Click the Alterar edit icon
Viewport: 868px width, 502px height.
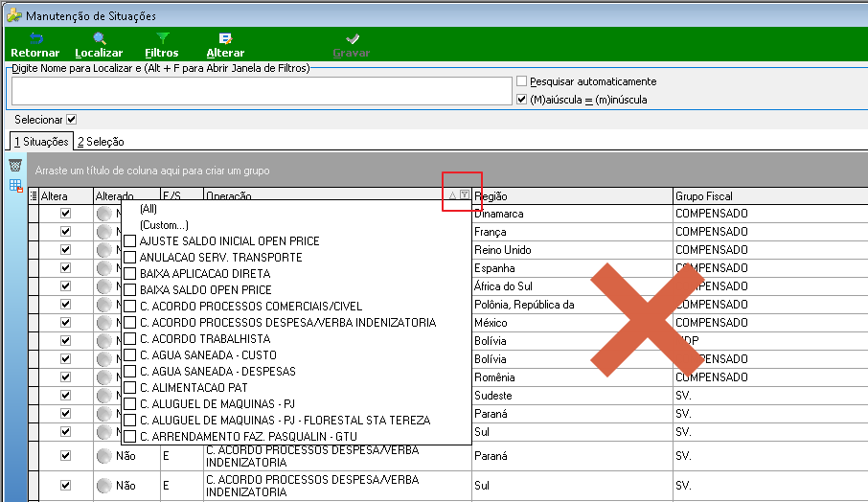225,38
